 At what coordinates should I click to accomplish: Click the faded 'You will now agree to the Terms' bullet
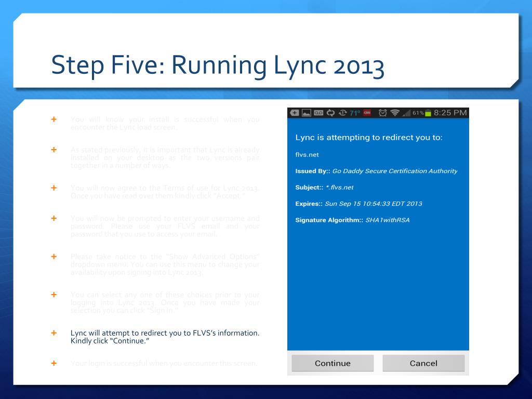[x=165, y=192]
